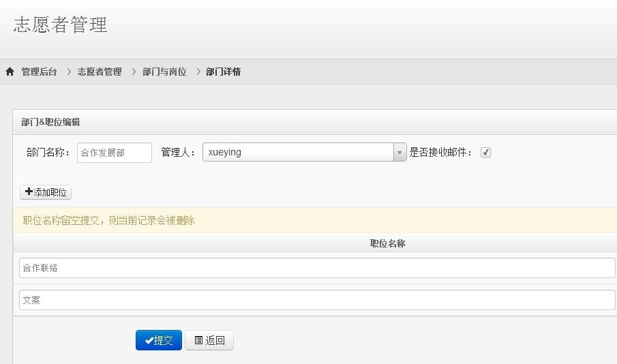617x364 pixels.
Task: Click the 职位名称 column header
Action: [388, 243]
